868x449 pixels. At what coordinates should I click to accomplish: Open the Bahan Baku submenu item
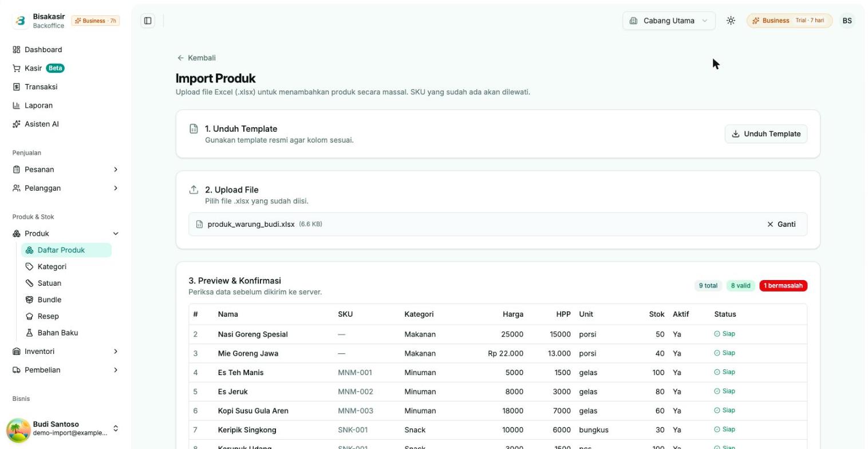coord(66,333)
